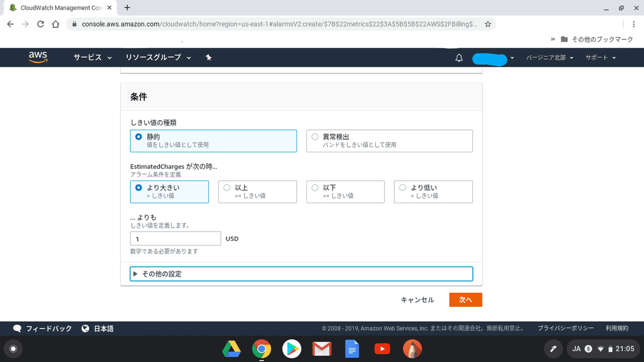Screen dimensions: 644x362
Task: Switch to the CloudWatch Management Console tab
Action: 59,8
